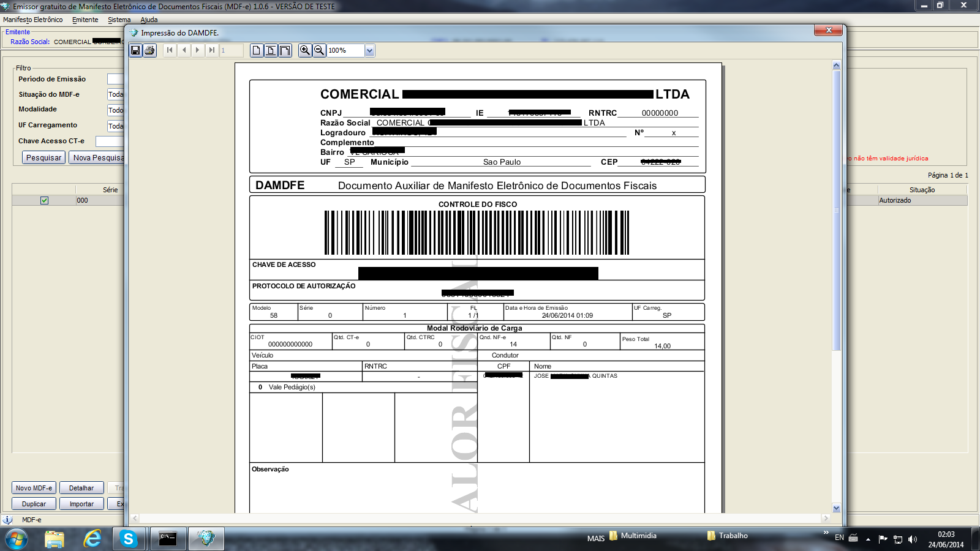Open the Trabalho taskbar folder toolbar
Image resolution: width=980 pixels, height=551 pixels.
[728, 536]
